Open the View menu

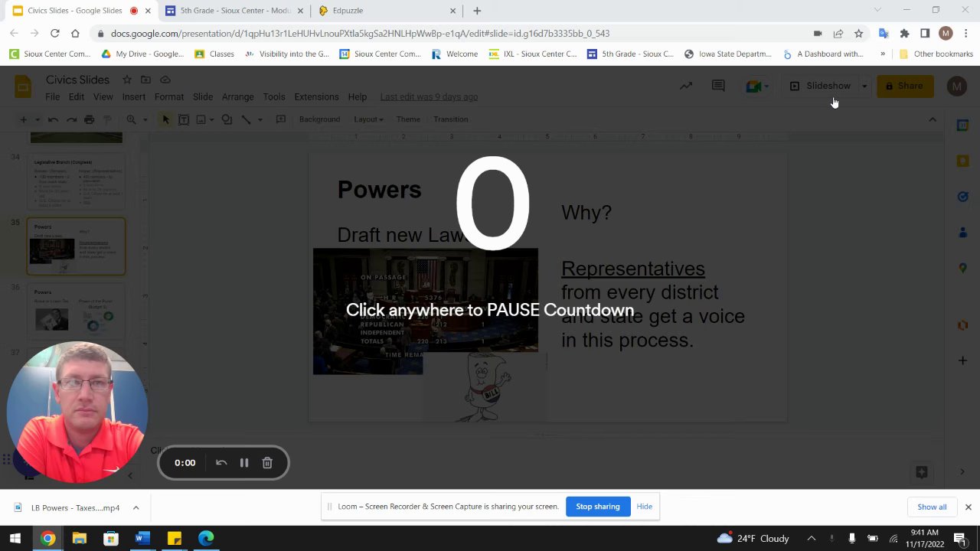pyautogui.click(x=103, y=97)
